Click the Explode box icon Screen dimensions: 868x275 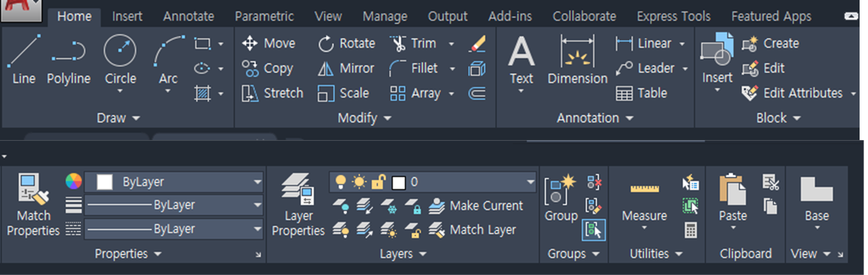pyautogui.click(x=477, y=68)
